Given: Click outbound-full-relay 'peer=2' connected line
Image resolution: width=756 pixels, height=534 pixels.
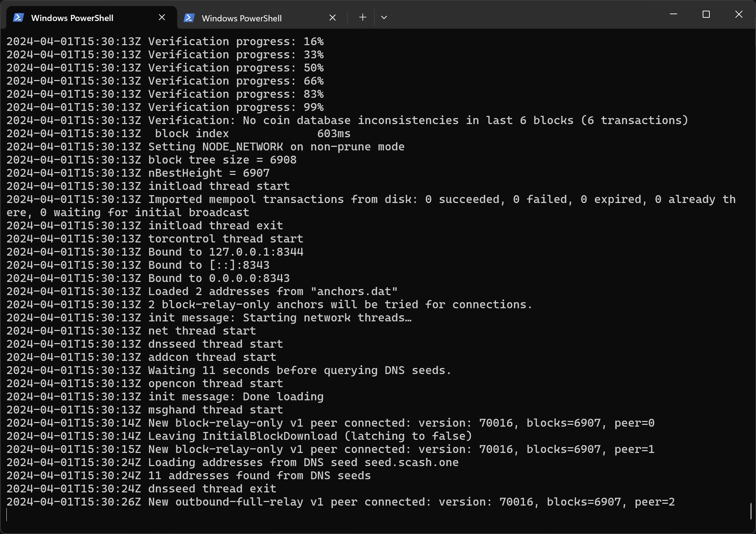Looking at the screenshot, I should [x=341, y=502].
